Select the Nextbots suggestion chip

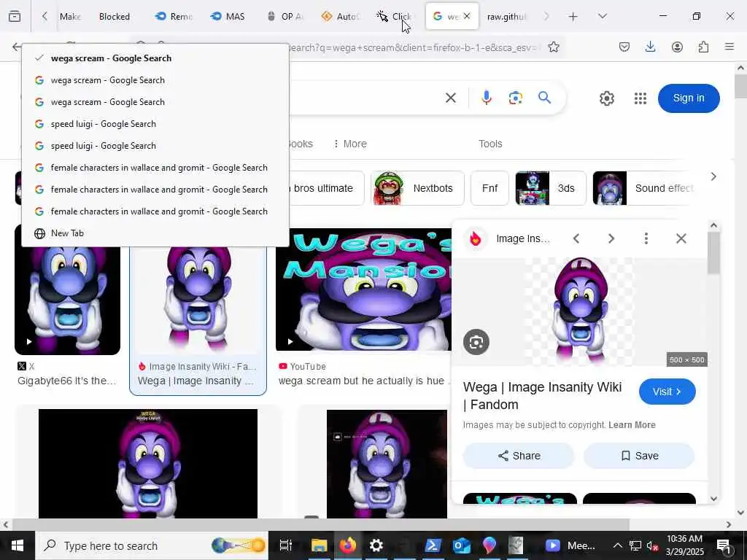(x=417, y=188)
